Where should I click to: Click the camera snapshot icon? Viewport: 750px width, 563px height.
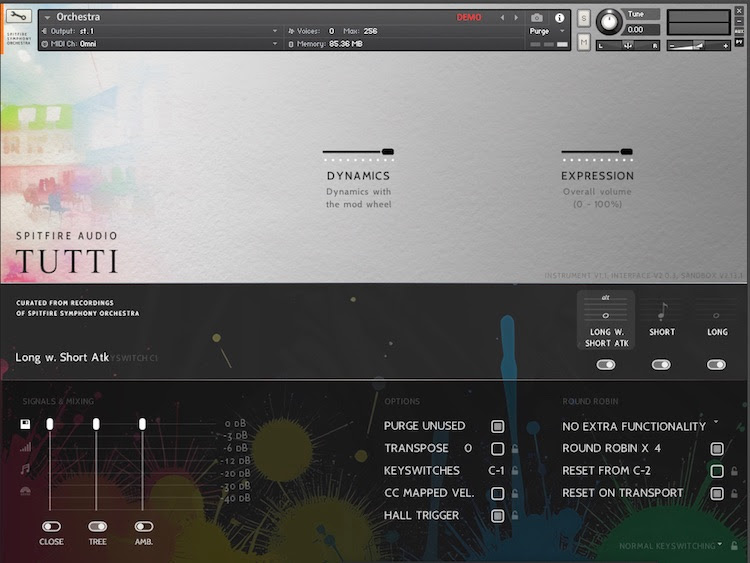click(x=537, y=18)
